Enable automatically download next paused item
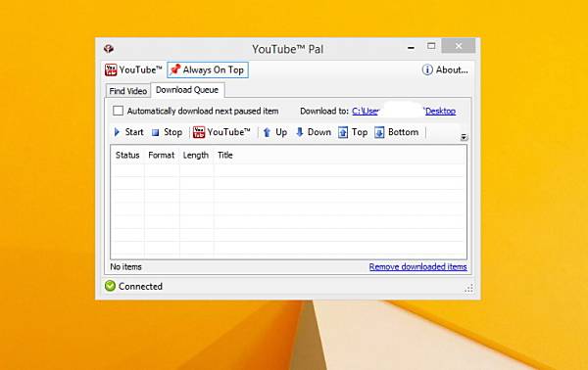 point(119,111)
